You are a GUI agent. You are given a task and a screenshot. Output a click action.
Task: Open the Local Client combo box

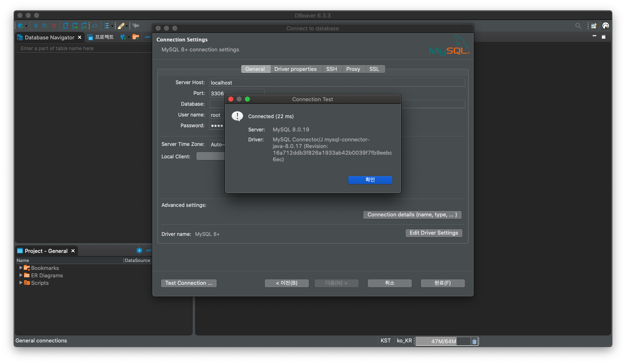(210, 156)
